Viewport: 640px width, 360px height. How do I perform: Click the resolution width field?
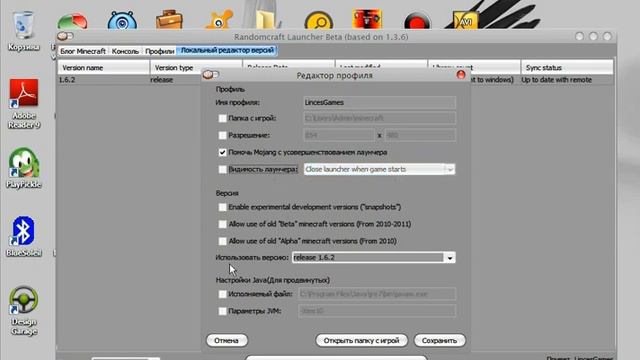[339, 135]
